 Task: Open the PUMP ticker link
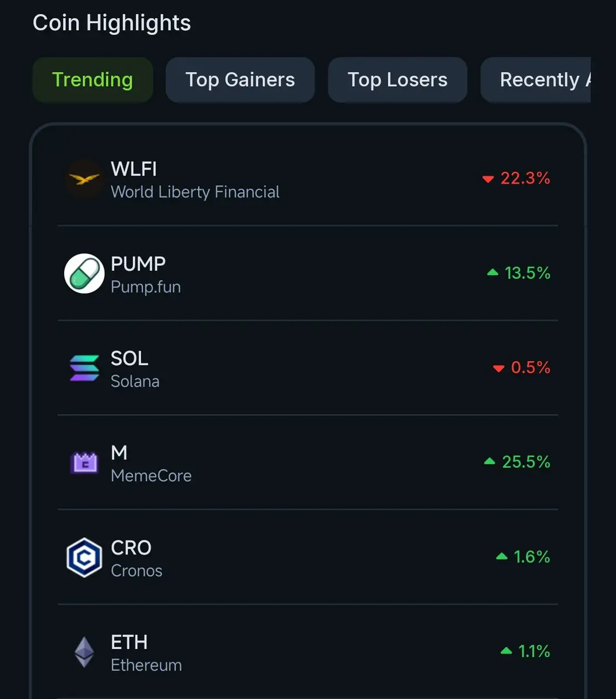pyautogui.click(x=138, y=264)
